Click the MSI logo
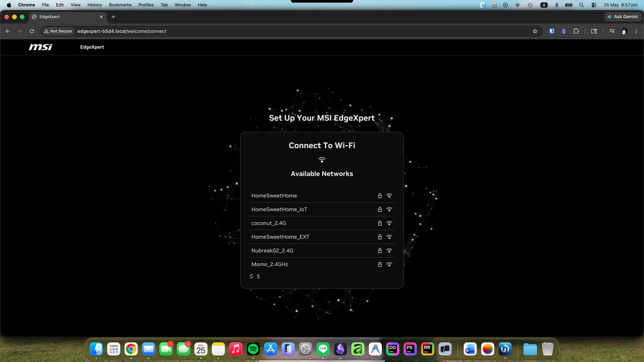 coord(41,47)
